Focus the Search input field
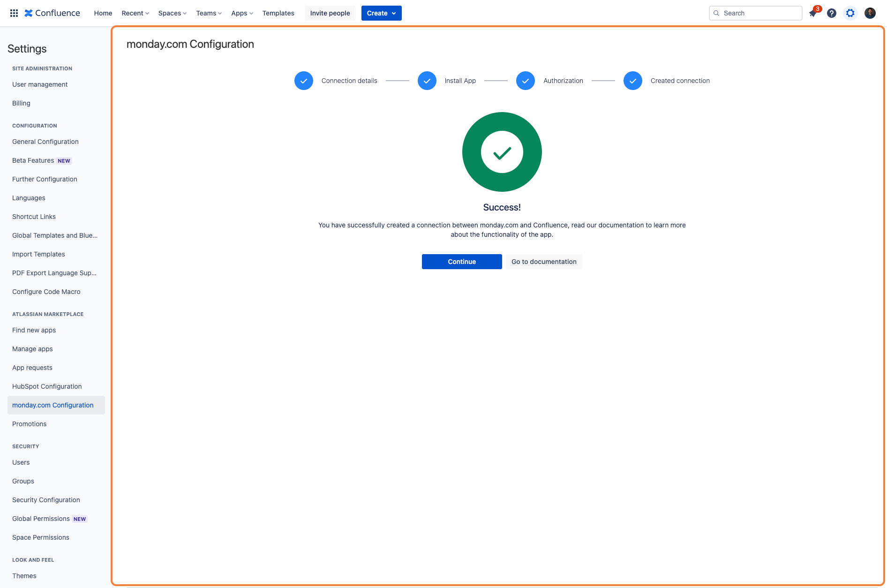Screen dimensions: 887x588 (756, 13)
